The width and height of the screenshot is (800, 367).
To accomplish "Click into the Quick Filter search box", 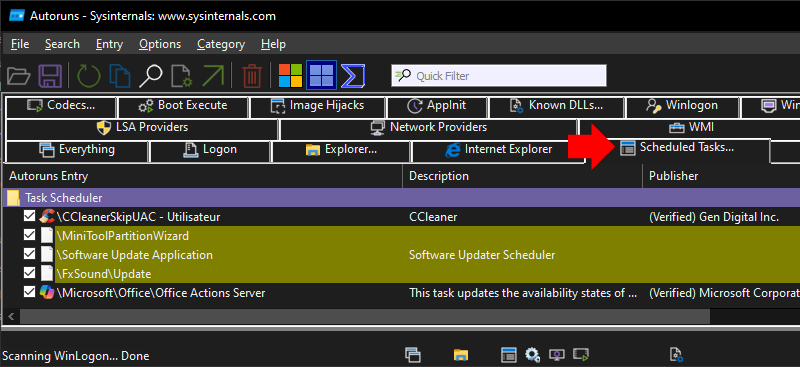I will coord(498,76).
